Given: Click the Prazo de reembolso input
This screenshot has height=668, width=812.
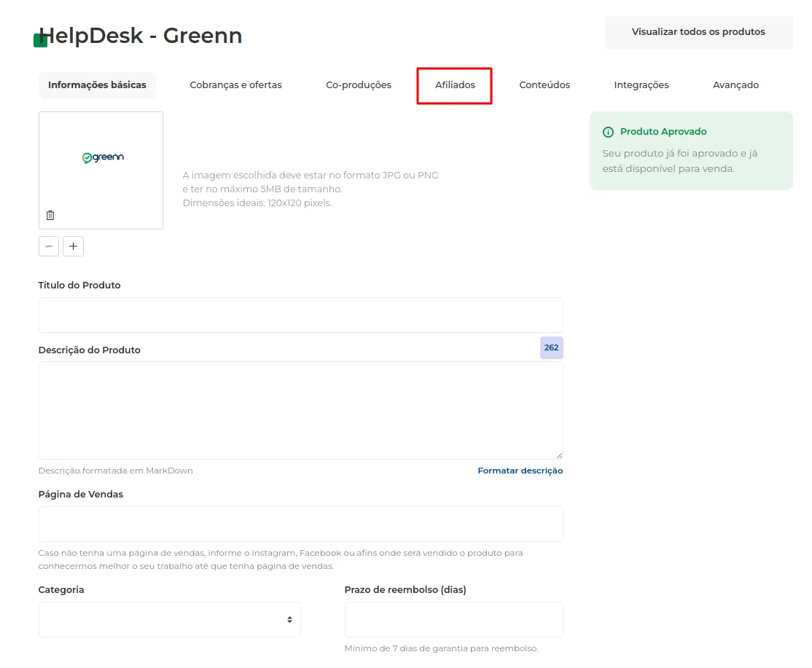Looking at the screenshot, I should tap(453, 619).
